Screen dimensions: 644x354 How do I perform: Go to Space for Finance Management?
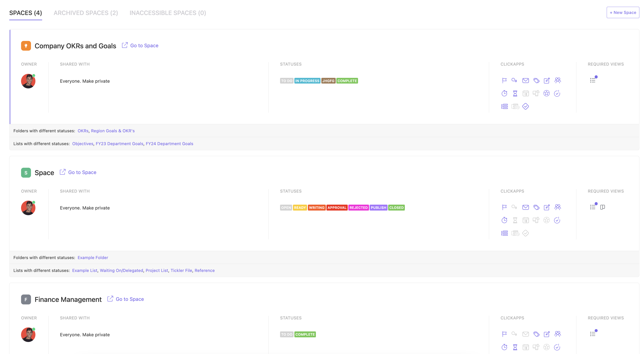point(130,299)
